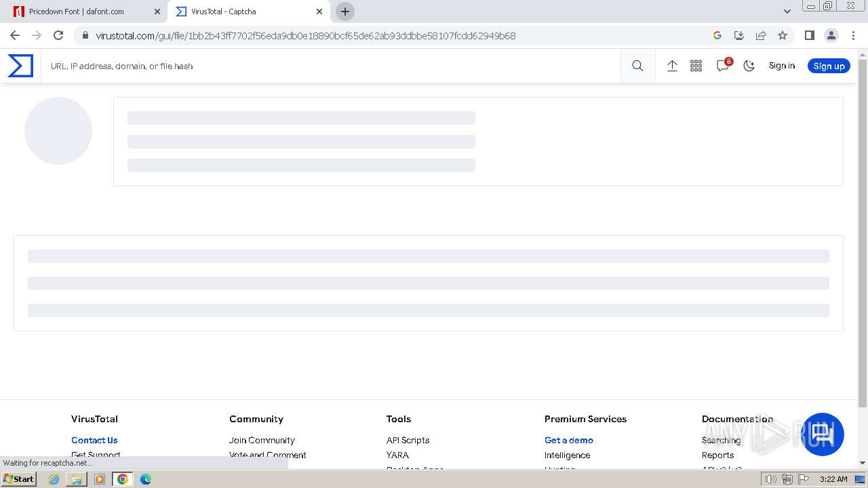Viewport: 868px width, 488px height.
Task: Click the Chrome taskbar icon
Action: pyautogui.click(x=123, y=479)
